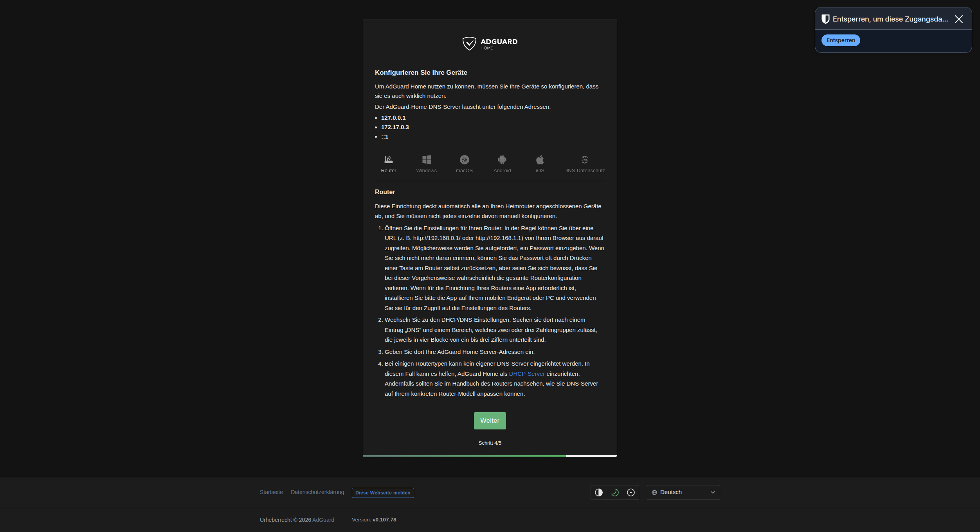Click the version number v0.107.78
The height and width of the screenshot is (532, 980).
click(384, 520)
